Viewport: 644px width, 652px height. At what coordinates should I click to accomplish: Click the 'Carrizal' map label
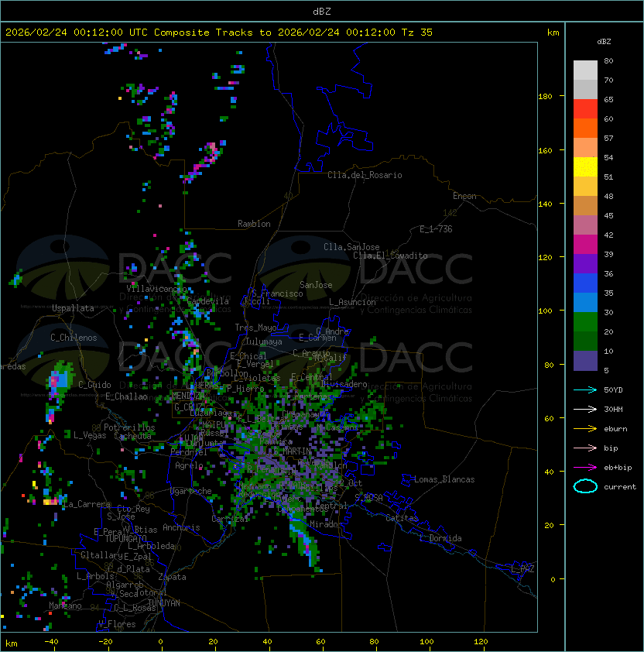click(x=230, y=519)
